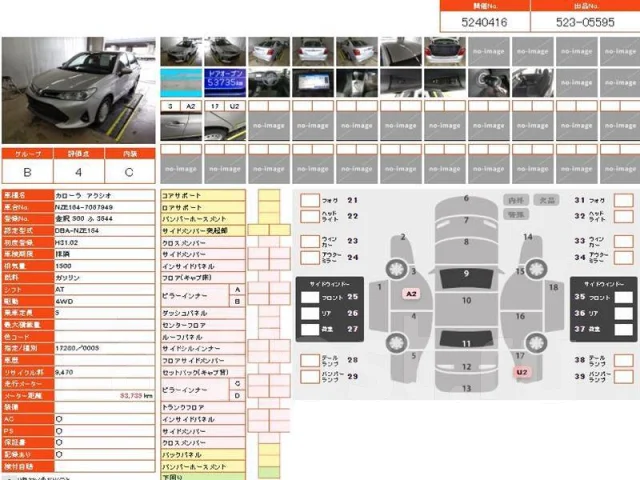Viewport: 640px width, 480px height.
Task: Check the box for 32 ヘッドライト
Action: pyautogui.click(x=624, y=216)
